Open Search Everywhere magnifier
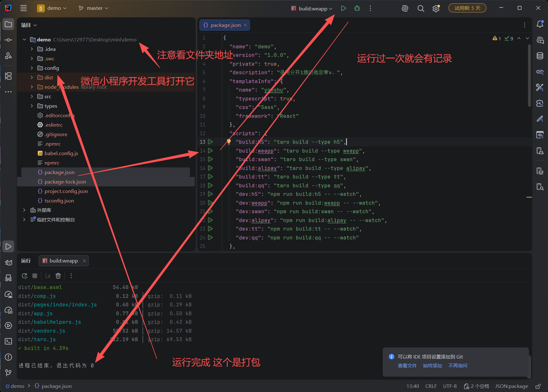This screenshot has height=392, width=548. point(421,9)
